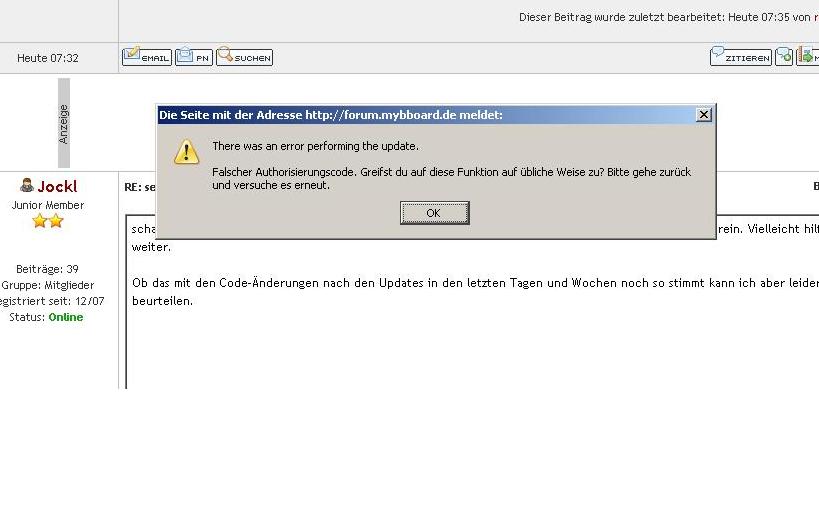
Task: Click the 'Gruppe: Mitglieder' text
Action: (48, 285)
